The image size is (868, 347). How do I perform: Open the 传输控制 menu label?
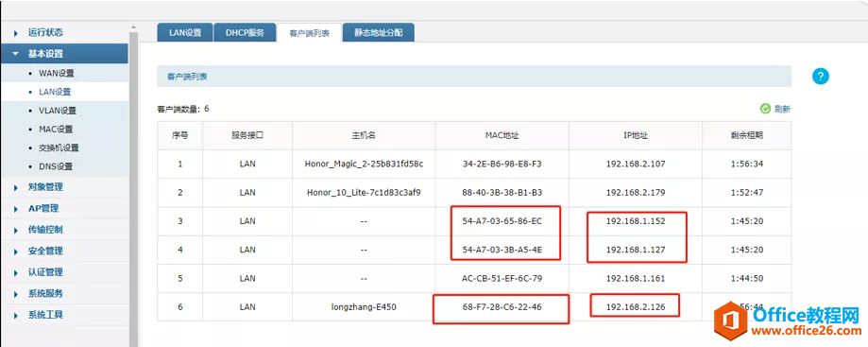point(45,230)
